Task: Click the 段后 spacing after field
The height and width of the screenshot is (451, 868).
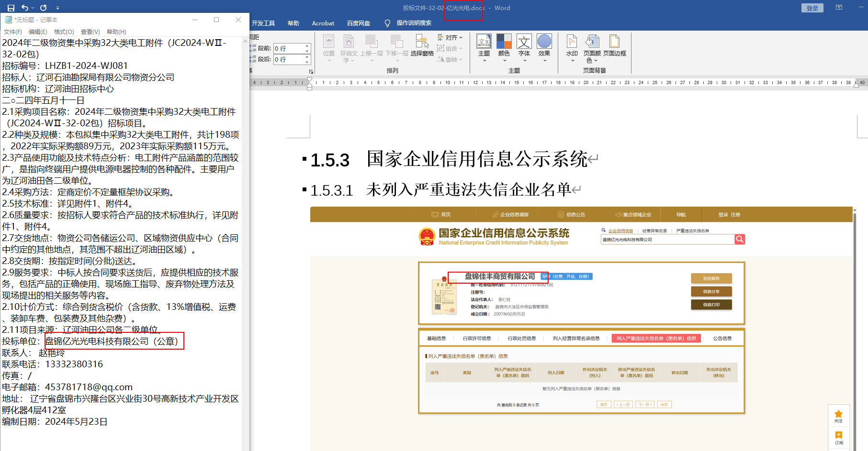Action: [x=289, y=59]
